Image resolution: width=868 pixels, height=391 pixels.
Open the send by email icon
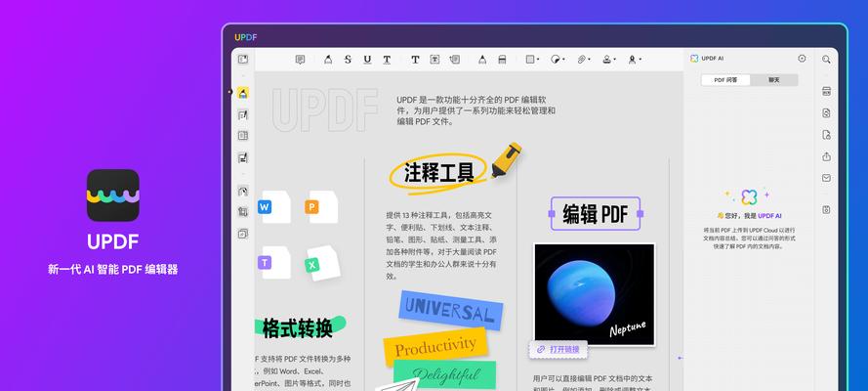826,178
